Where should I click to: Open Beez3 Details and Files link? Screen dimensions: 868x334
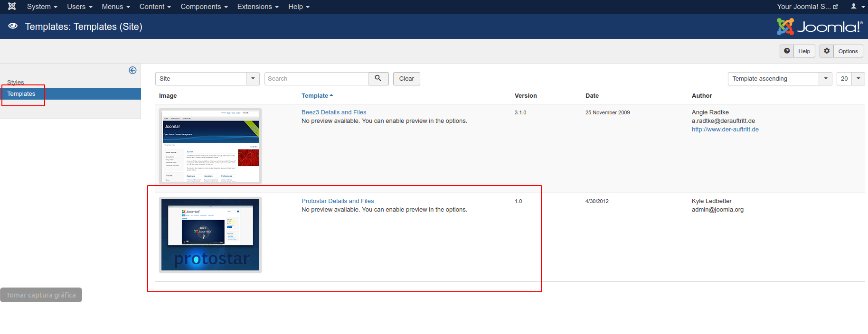[334, 112]
